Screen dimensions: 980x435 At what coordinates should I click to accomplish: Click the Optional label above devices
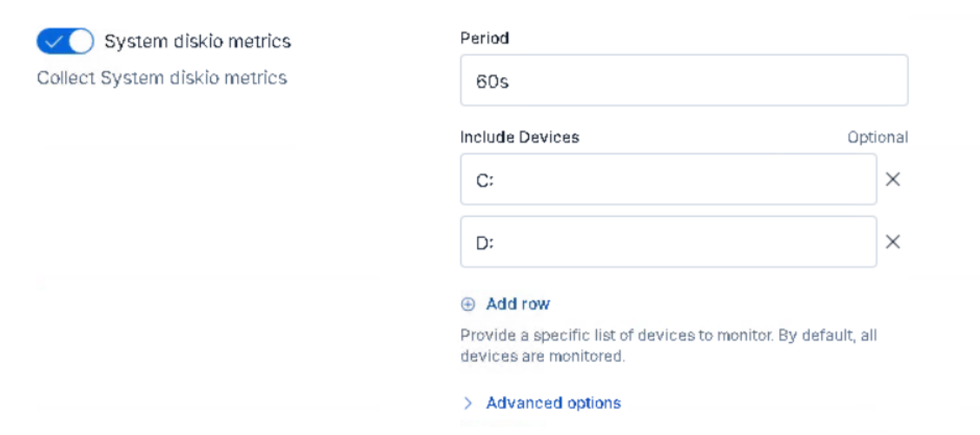(877, 137)
